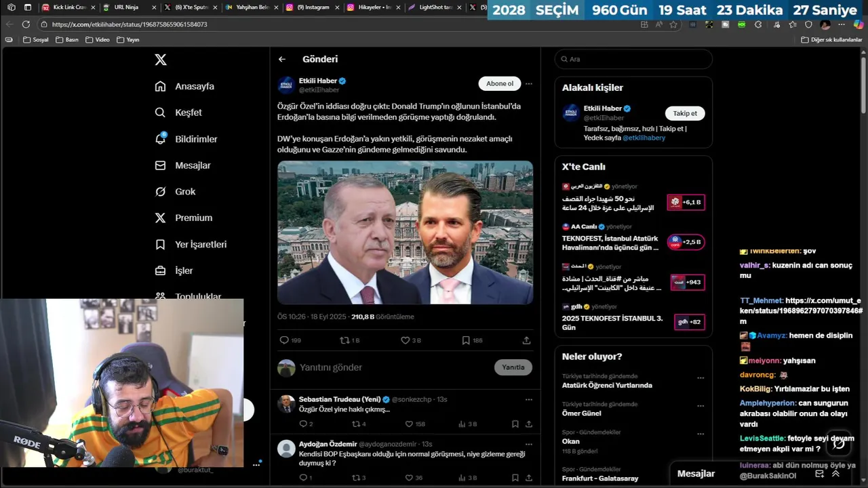Open the @etkilihabery backup account link
The image size is (868, 488).
pos(644,138)
